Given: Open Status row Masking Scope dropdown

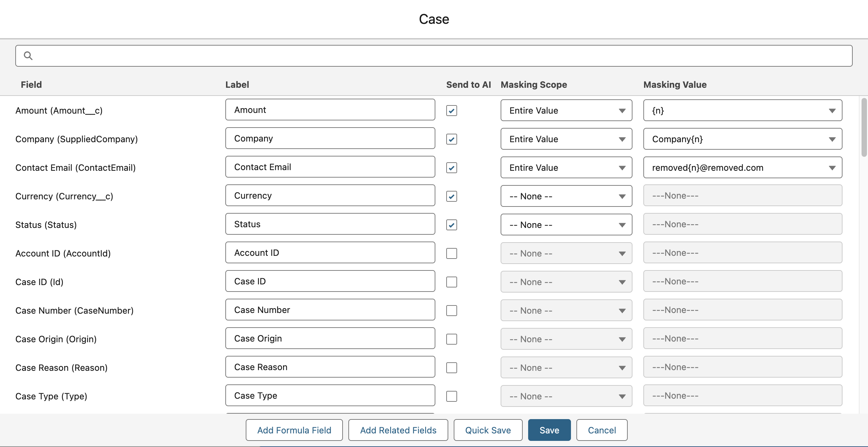Looking at the screenshot, I should point(566,225).
